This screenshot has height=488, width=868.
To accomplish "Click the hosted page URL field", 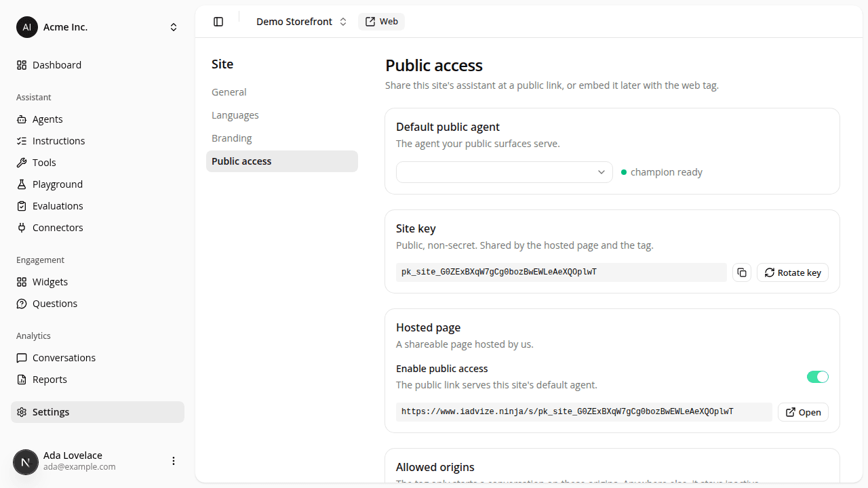I will 584,412.
